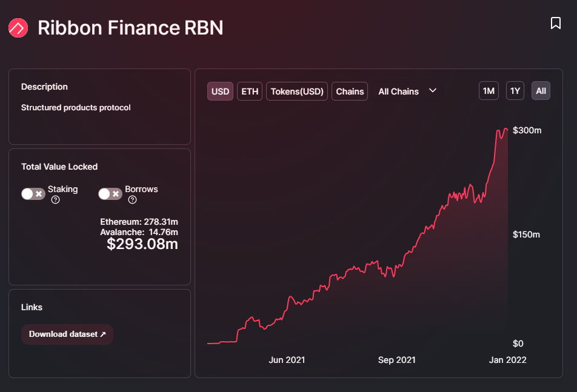The image size is (577, 392).
Task: Click the Total Value Locked heading
Action: tap(59, 167)
